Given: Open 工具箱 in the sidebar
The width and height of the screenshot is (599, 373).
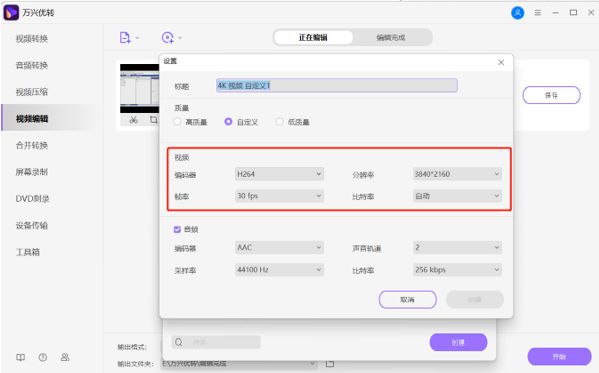Looking at the screenshot, I should (x=28, y=252).
